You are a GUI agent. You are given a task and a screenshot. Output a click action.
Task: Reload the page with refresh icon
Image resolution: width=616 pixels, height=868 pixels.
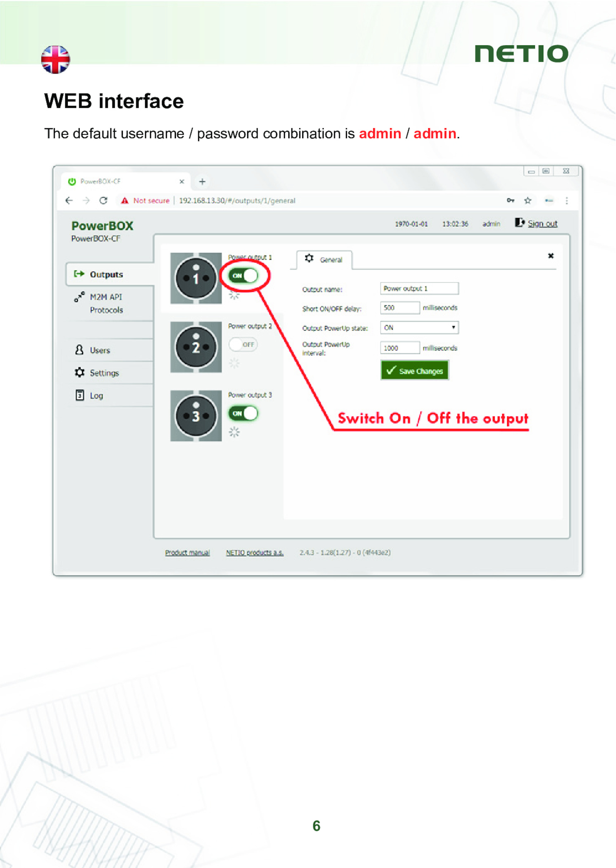click(103, 200)
